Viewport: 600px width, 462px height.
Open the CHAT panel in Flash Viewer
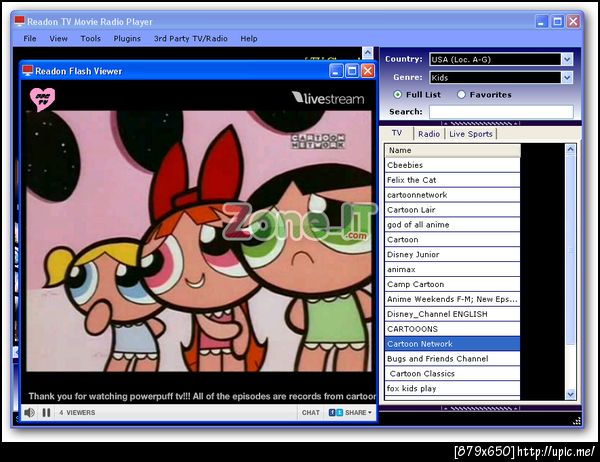click(x=310, y=413)
